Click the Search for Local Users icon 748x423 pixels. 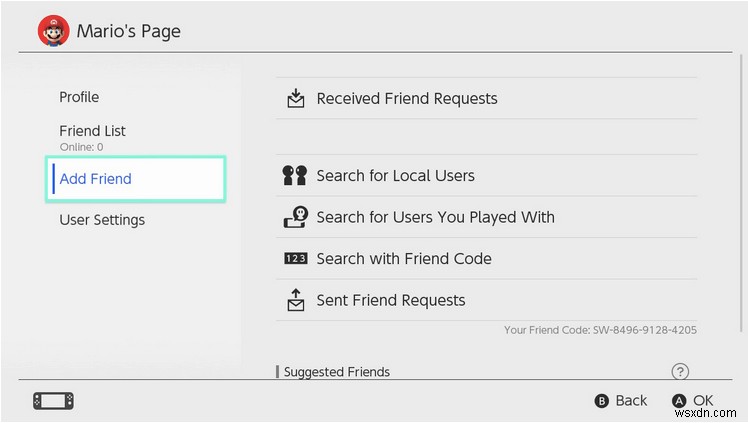(295, 176)
